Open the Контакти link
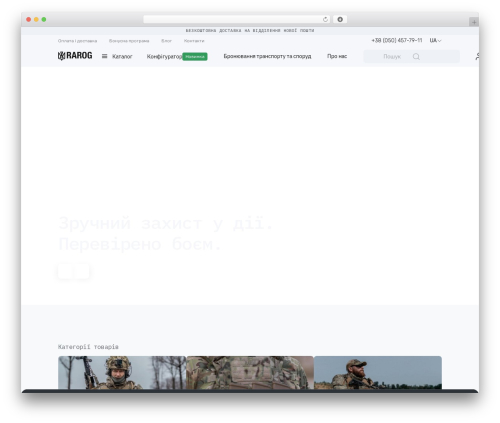500x423 pixels. [x=194, y=41]
